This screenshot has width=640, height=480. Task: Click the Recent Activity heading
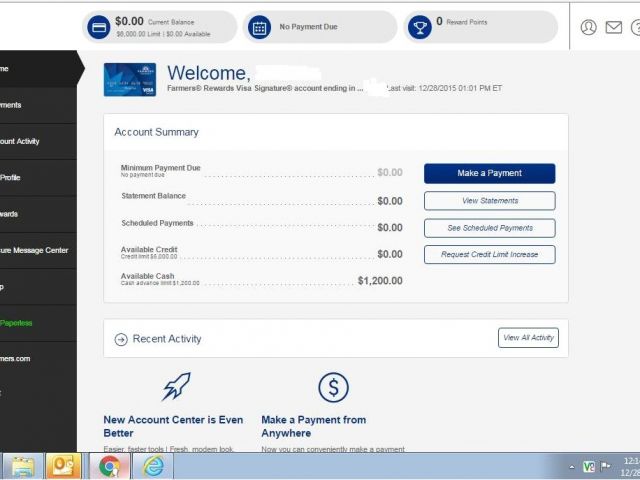(x=167, y=339)
